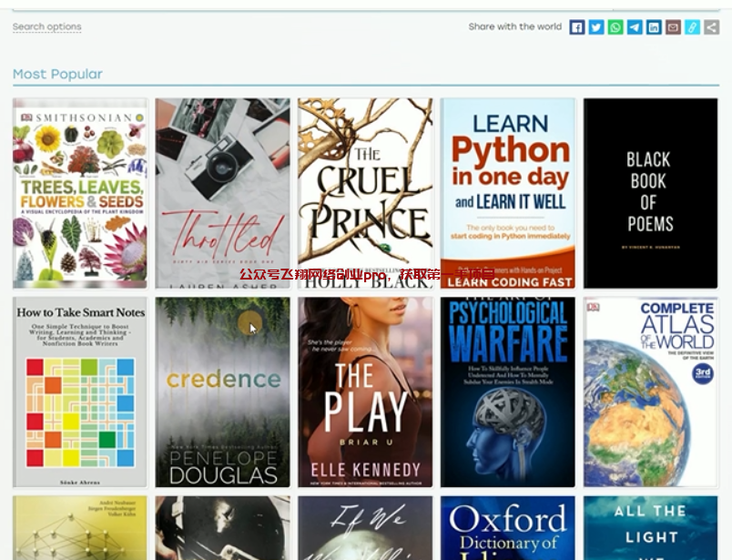The height and width of the screenshot is (560, 732).
Task: View The Play by Elle Kennedy
Action: pos(365,392)
